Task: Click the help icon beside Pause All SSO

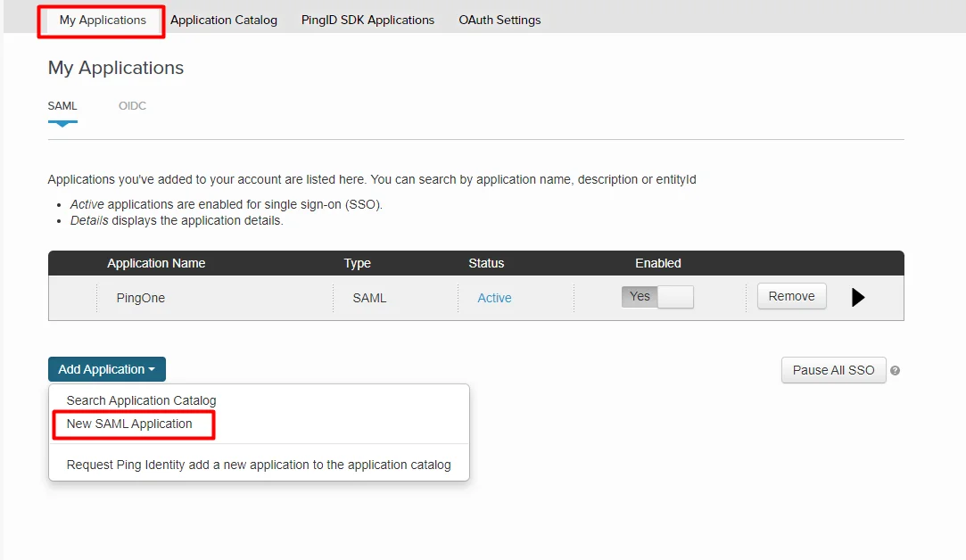Action: pyautogui.click(x=894, y=370)
